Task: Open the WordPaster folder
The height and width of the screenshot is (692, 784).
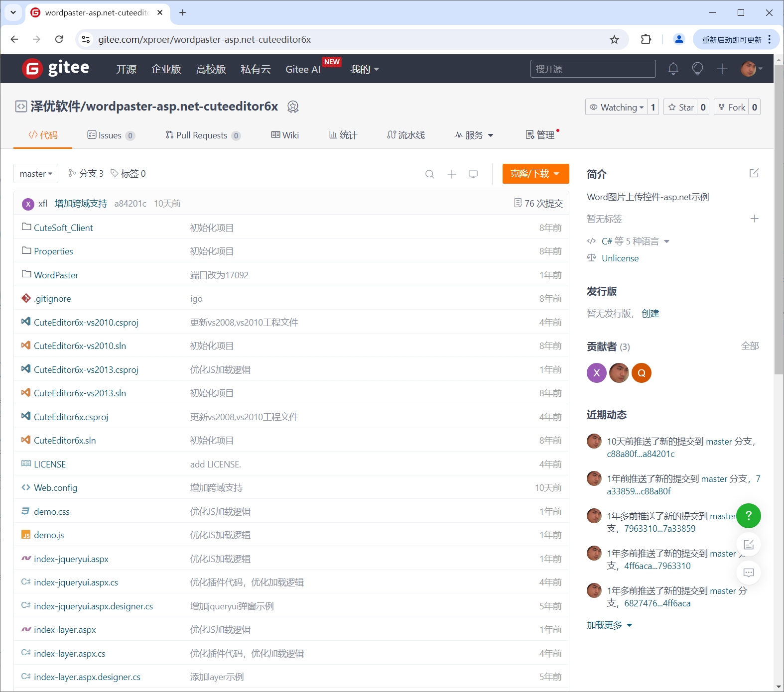Action: [56, 275]
